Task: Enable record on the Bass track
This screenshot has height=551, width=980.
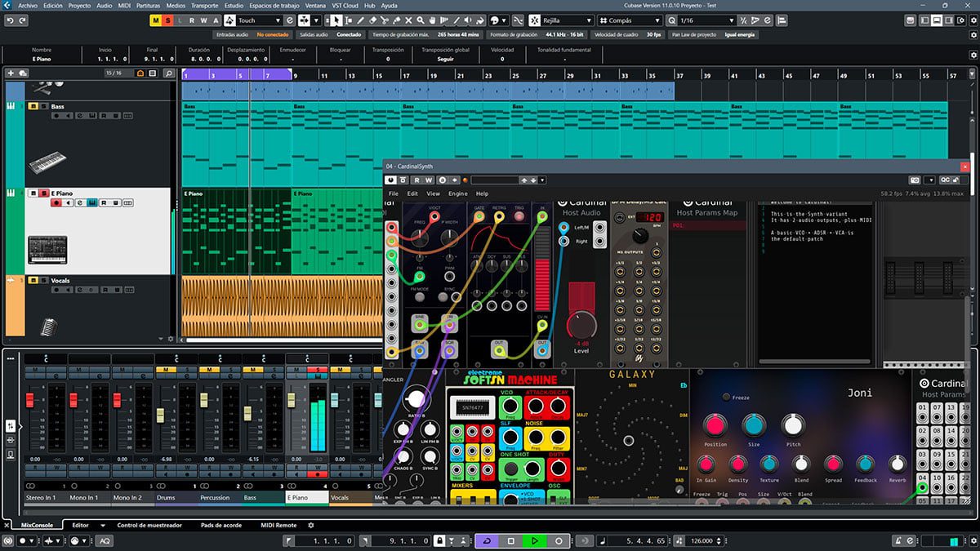Action: point(56,116)
